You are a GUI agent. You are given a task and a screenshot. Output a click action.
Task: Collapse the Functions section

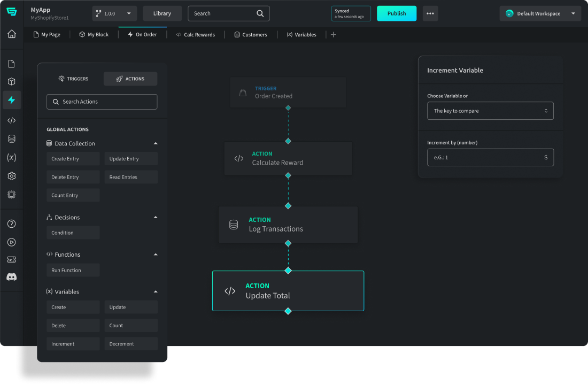click(x=155, y=255)
